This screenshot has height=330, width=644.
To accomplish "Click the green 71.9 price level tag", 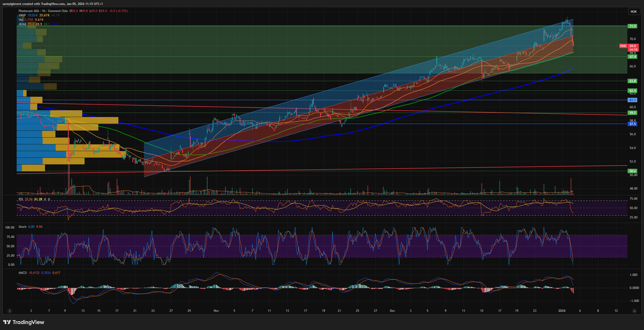I will (633, 26).
